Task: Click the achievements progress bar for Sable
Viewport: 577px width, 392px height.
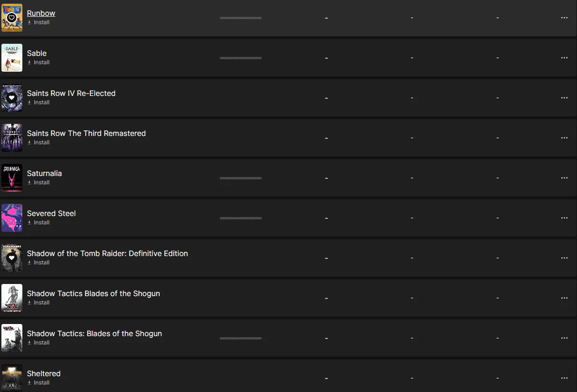Action: point(240,58)
